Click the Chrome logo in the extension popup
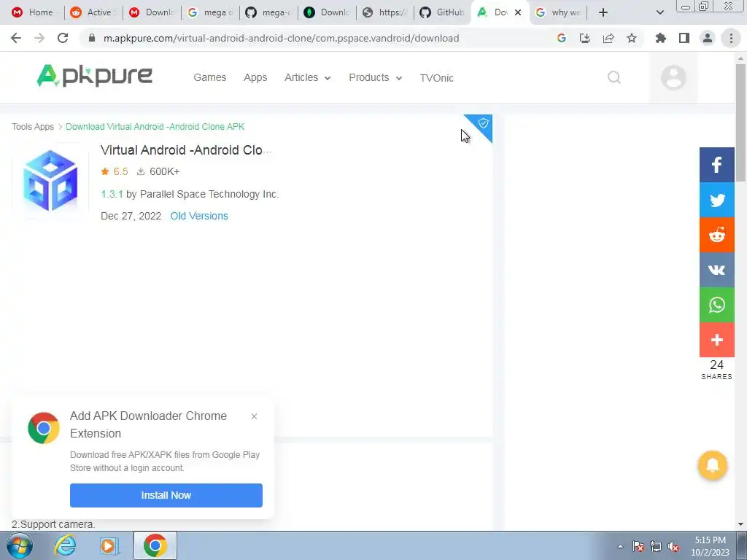The image size is (747, 560). (43, 428)
